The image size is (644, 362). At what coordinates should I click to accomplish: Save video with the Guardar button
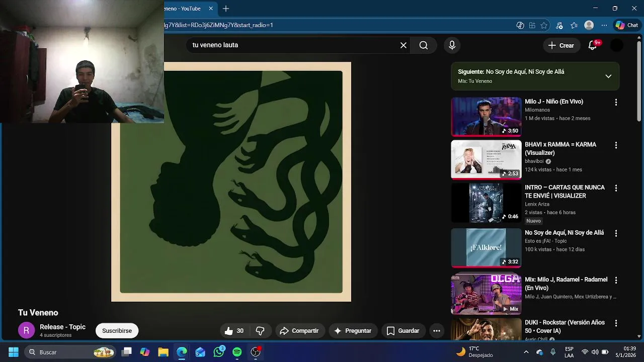click(403, 331)
